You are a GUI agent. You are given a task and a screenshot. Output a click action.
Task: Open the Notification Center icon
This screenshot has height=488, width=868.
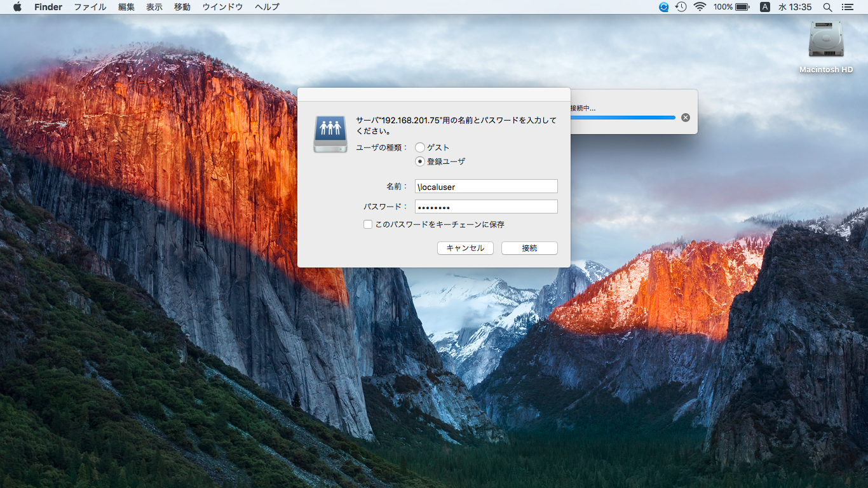coord(847,7)
